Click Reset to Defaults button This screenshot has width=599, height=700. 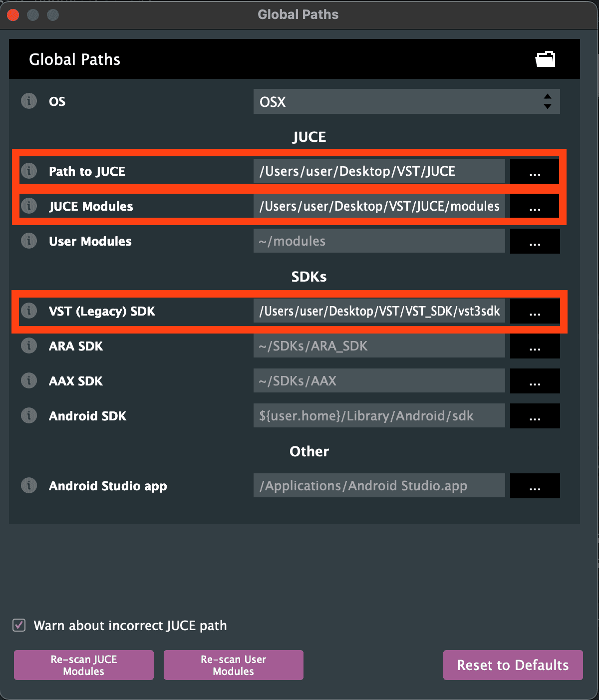(513, 665)
